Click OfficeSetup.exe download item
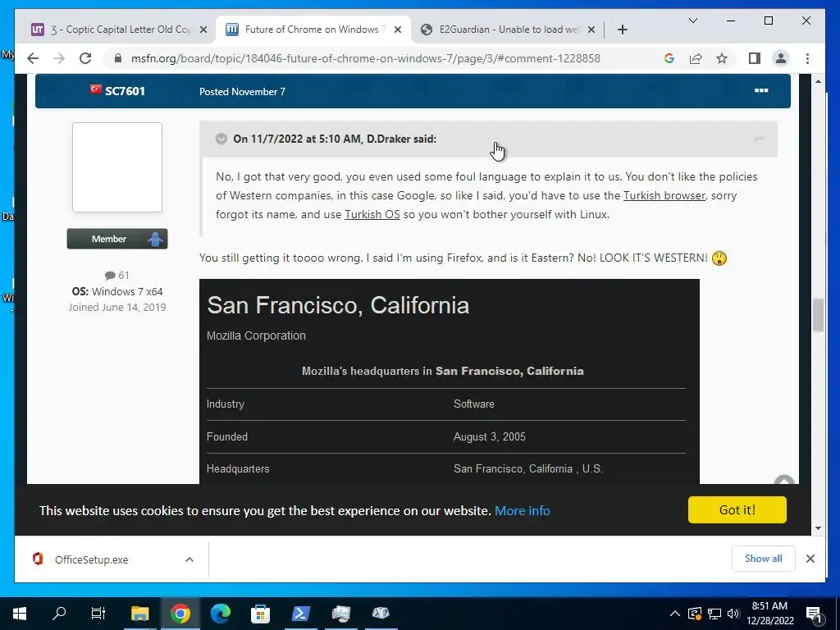 click(91, 559)
